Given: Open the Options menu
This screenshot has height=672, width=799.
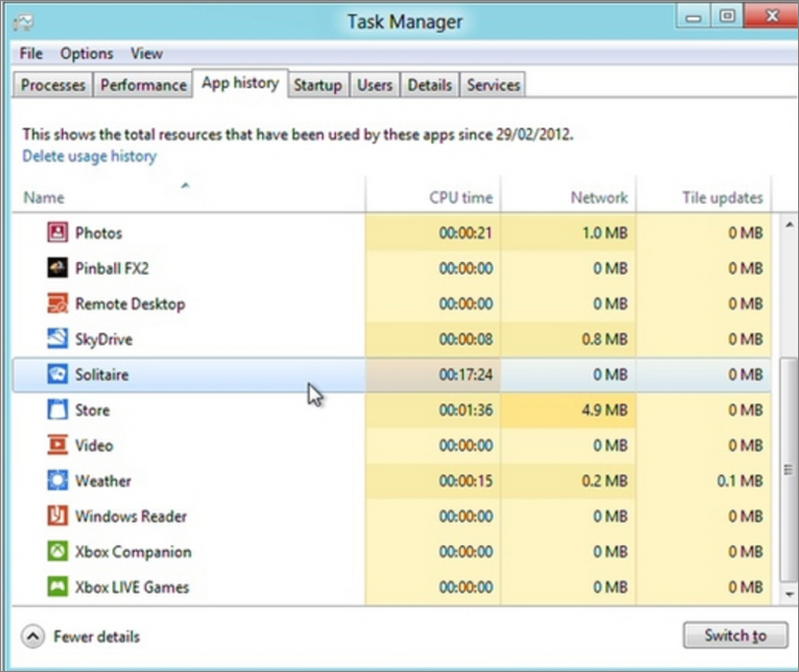Looking at the screenshot, I should pos(87,53).
